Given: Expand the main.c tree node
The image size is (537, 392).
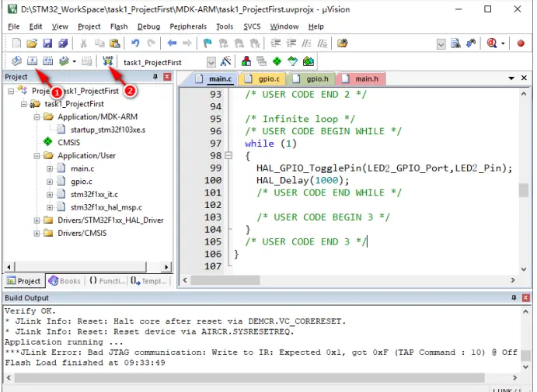Looking at the screenshot, I should click(x=50, y=168).
